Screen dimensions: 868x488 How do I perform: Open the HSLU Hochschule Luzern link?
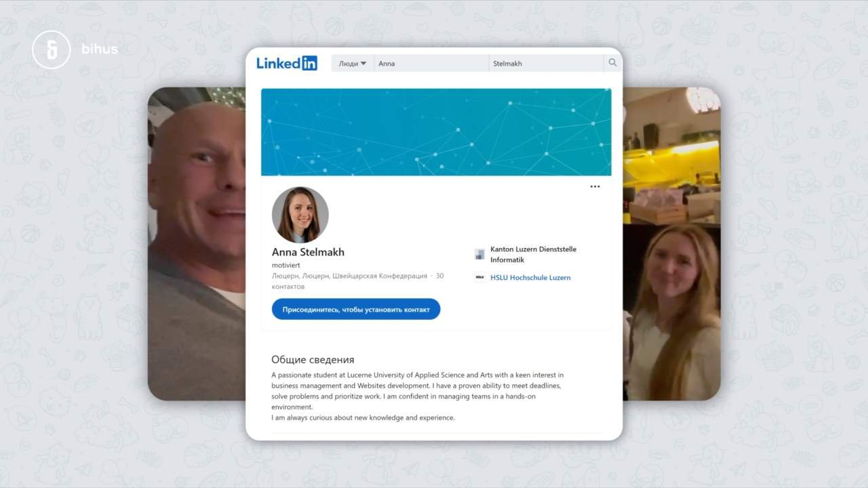tap(530, 277)
